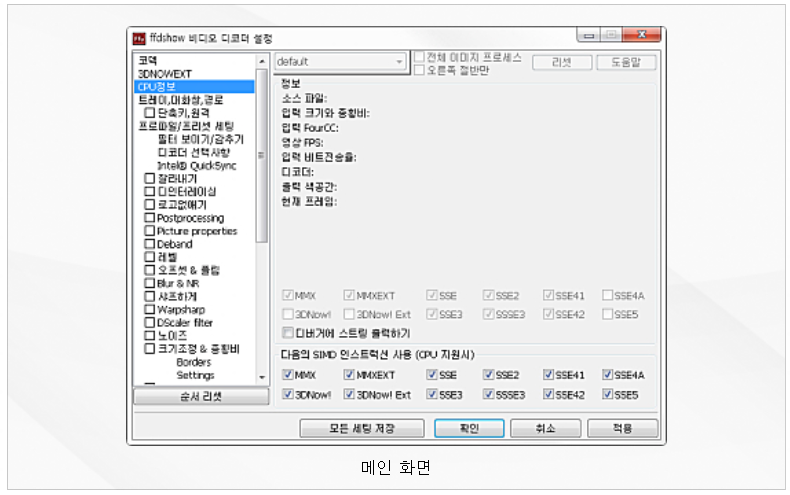790x495 pixels.
Task: Uncheck SSE41 in the SIMD 인스트럭션 사용 group
Action: tap(548, 375)
